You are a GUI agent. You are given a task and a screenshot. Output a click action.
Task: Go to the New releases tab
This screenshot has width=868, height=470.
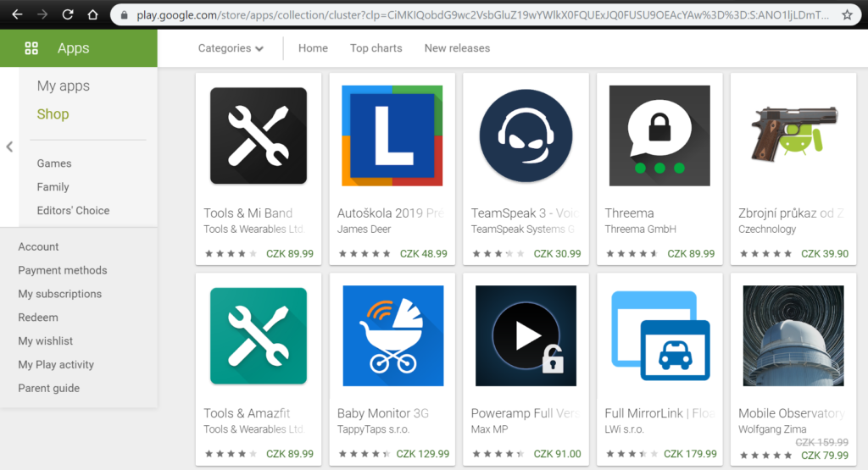pyautogui.click(x=457, y=48)
